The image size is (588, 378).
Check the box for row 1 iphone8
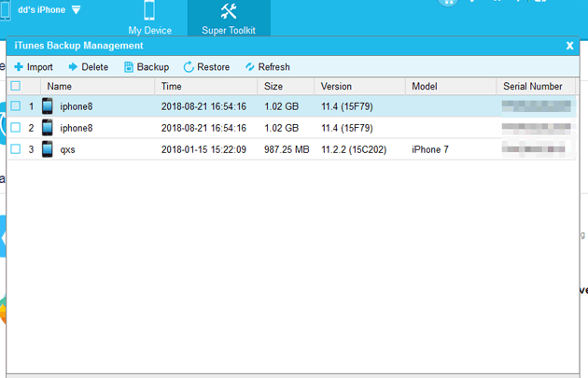pos(15,106)
